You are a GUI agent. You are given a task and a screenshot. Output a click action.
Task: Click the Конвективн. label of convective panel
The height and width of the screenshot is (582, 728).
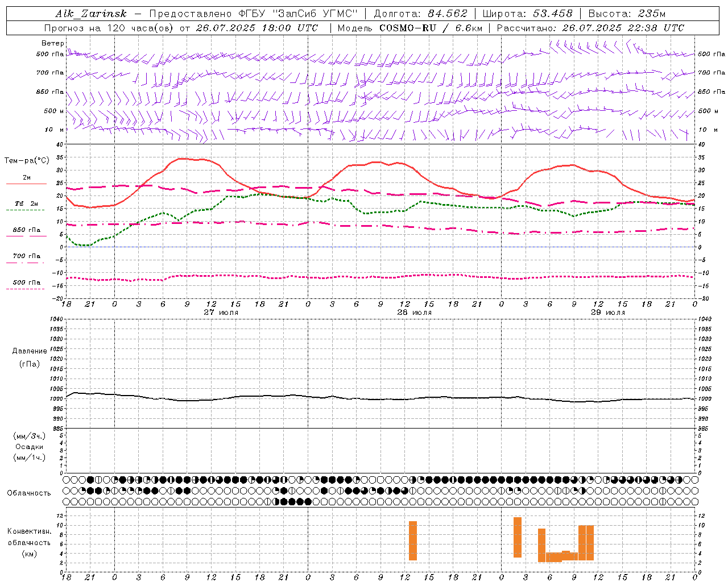(x=30, y=531)
